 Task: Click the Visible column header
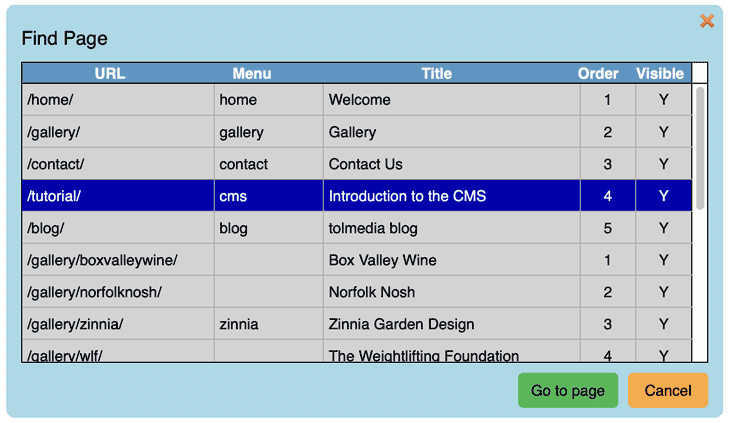[x=660, y=73]
